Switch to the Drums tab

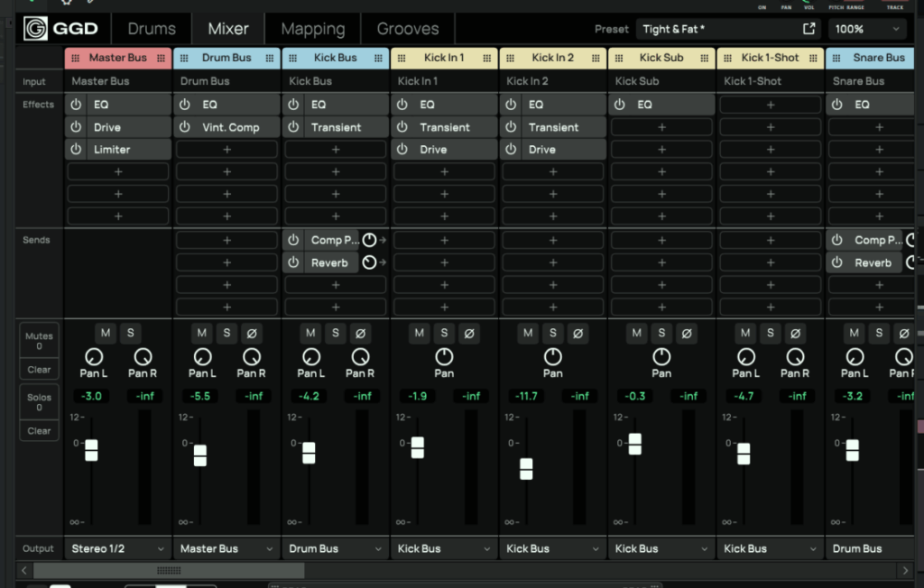[x=152, y=29]
